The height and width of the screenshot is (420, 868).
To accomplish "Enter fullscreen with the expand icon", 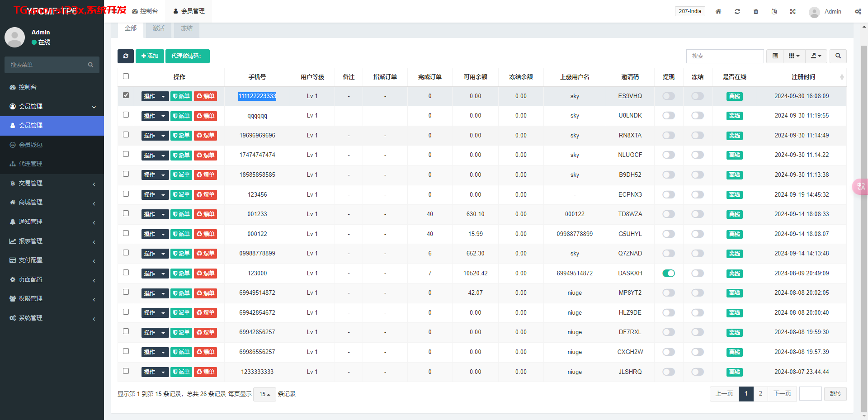I will [x=793, y=11].
